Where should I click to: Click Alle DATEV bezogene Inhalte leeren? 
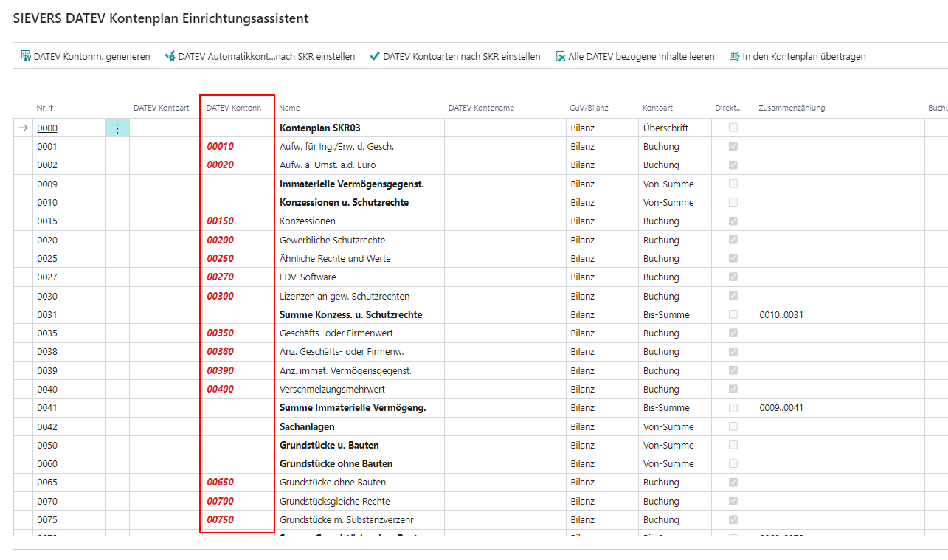[640, 56]
